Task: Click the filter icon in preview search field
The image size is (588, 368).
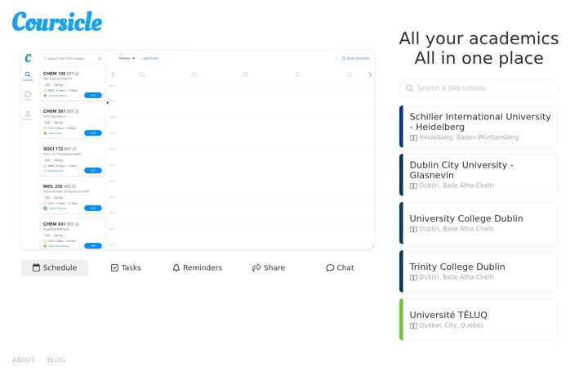Action: [100, 58]
